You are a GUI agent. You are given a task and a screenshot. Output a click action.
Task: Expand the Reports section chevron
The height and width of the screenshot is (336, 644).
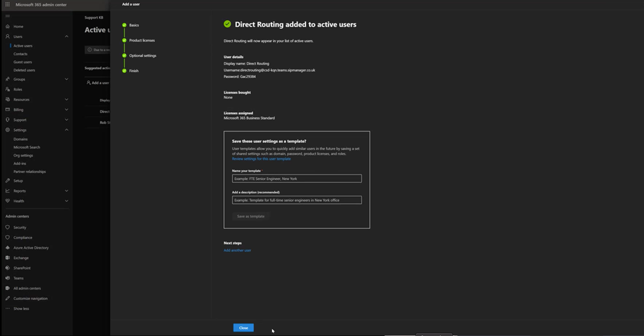pyautogui.click(x=66, y=191)
